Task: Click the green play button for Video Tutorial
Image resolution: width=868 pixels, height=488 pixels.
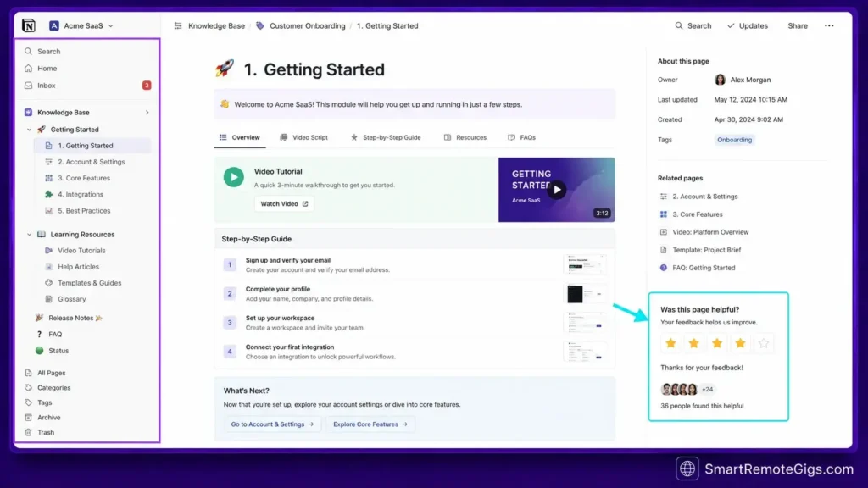Action: 234,177
